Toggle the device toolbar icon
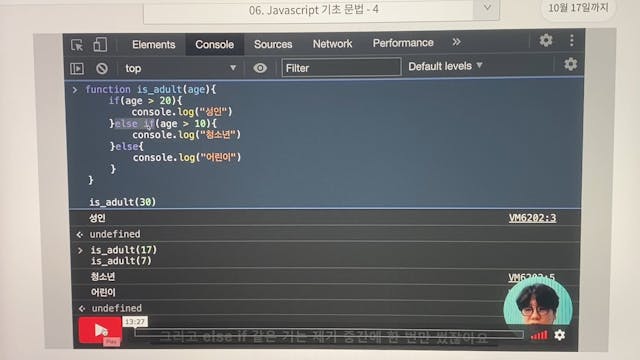The width and height of the screenshot is (640, 360). coord(100,44)
